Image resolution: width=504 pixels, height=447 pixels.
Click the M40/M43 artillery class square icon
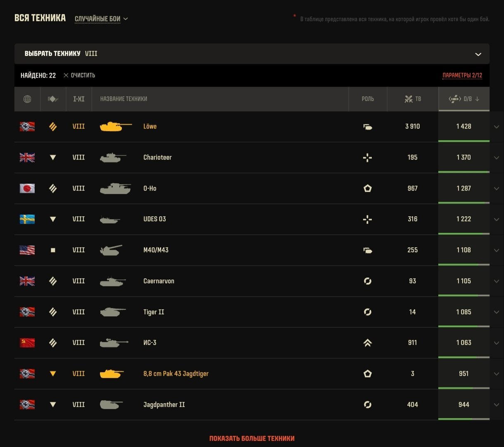(53, 250)
